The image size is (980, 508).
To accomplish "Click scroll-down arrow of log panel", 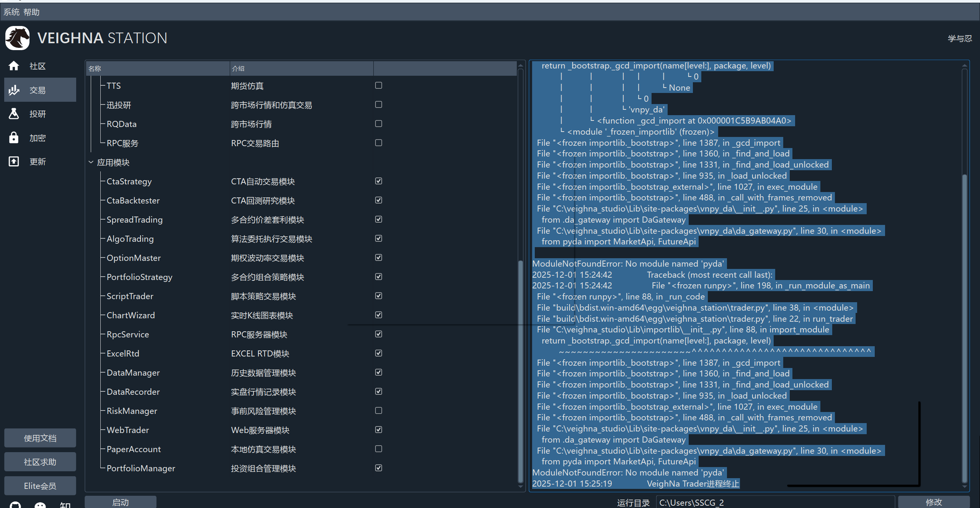I will pyautogui.click(x=964, y=487).
